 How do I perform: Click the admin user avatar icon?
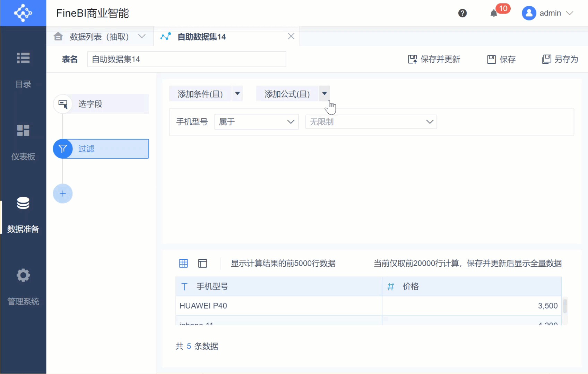pyautogui.click(x=529, y=13)
